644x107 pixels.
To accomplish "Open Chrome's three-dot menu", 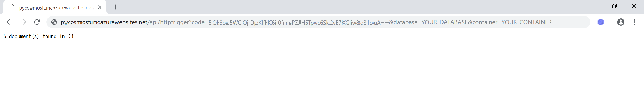I will (635, 22).
